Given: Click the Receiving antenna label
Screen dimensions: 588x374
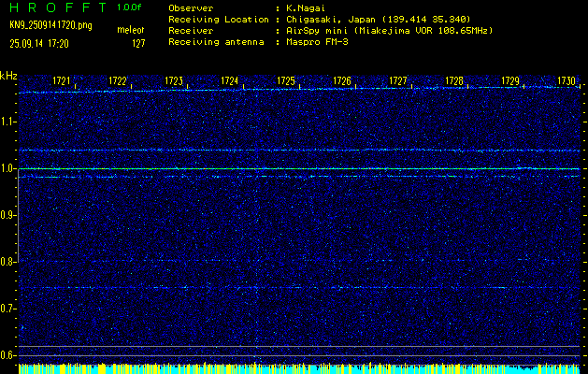Looking at the screenshot, I should 216,42.
